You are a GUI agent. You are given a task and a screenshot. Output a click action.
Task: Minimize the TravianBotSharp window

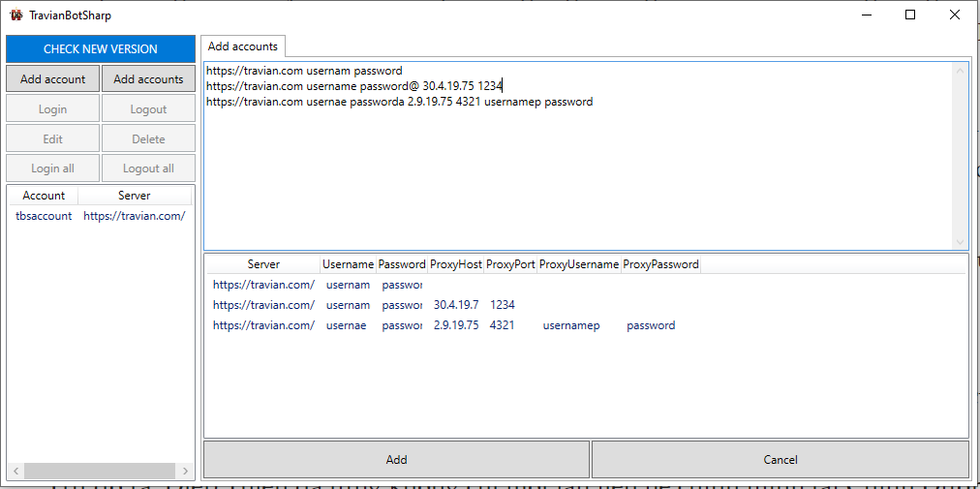click(x=867, y=15)
